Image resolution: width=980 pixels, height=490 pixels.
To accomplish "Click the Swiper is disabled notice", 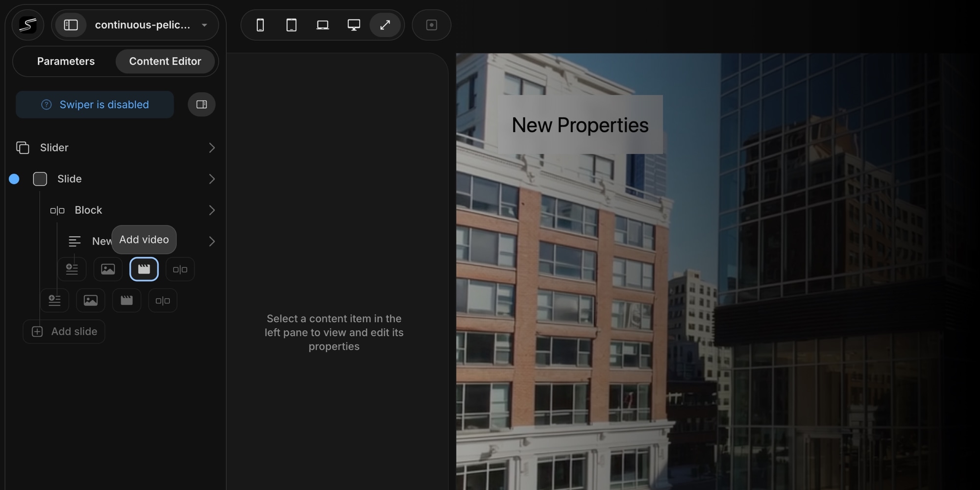I will point(95,104).
